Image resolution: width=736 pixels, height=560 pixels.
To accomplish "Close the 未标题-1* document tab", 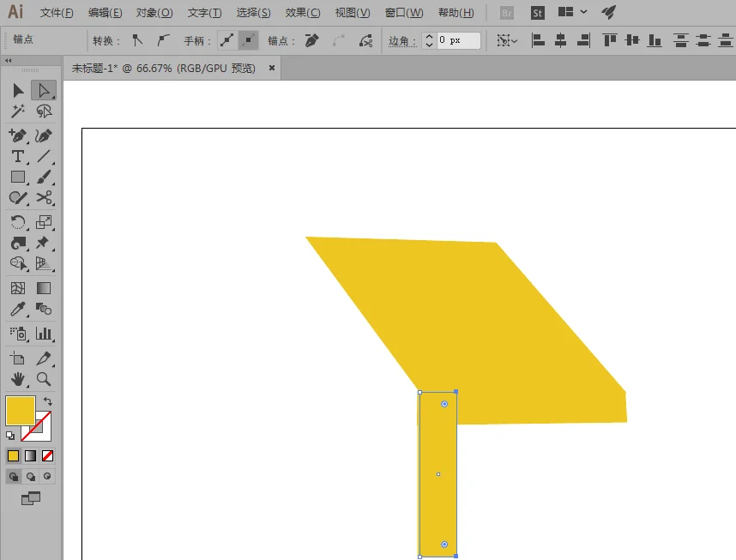I will pyautogui.click(x=271, y=68).
